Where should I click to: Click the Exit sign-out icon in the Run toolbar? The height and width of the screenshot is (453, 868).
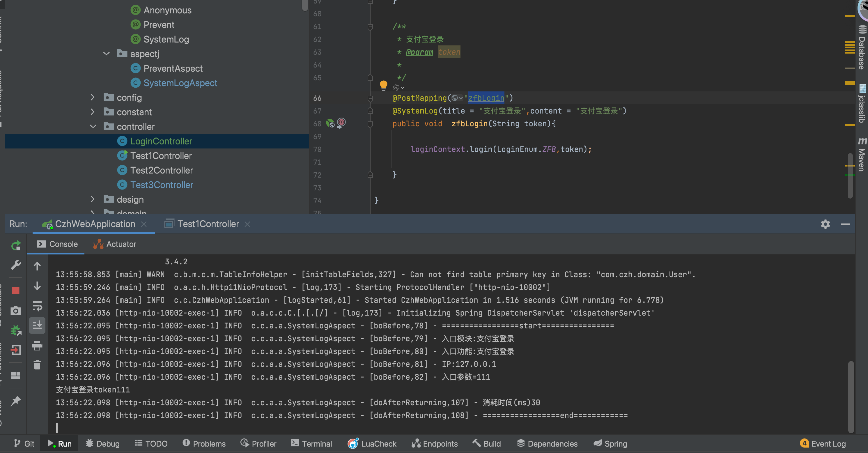16,350
